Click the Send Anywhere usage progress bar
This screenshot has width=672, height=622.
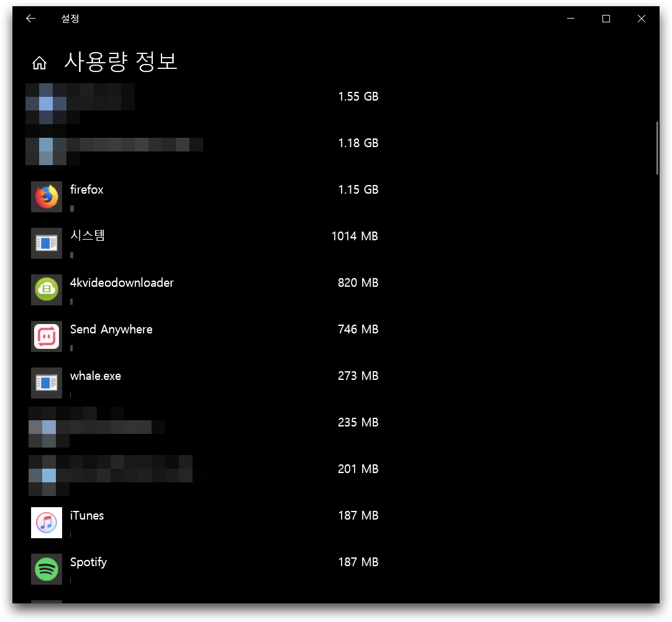71,348
